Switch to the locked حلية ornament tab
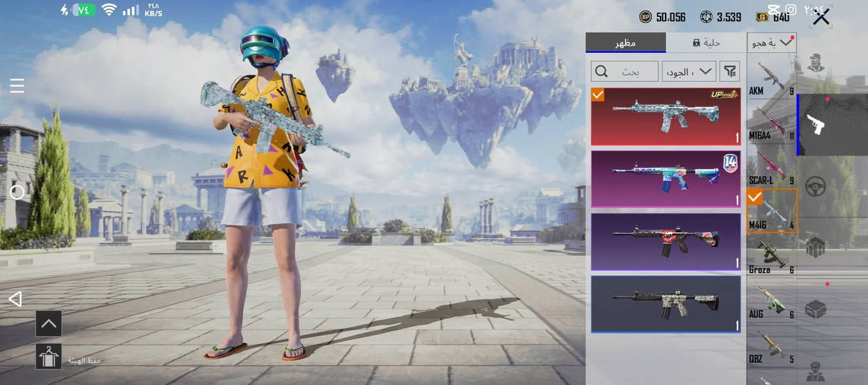 [x=706, y=43]
